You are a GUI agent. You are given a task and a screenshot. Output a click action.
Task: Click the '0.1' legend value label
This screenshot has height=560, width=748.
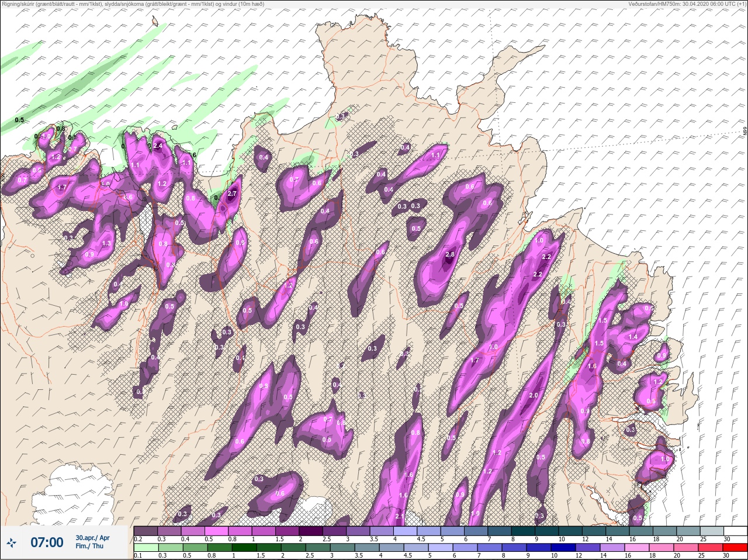(138, 556)
